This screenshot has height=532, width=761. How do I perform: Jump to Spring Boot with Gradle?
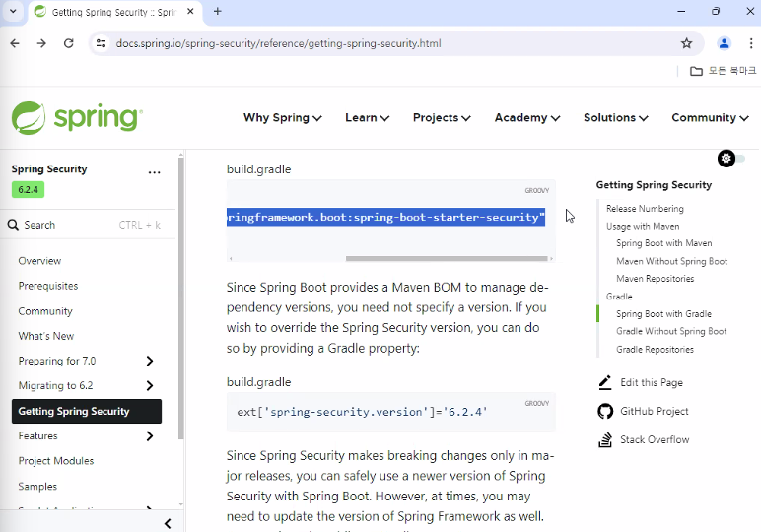(x=664, y=314)
